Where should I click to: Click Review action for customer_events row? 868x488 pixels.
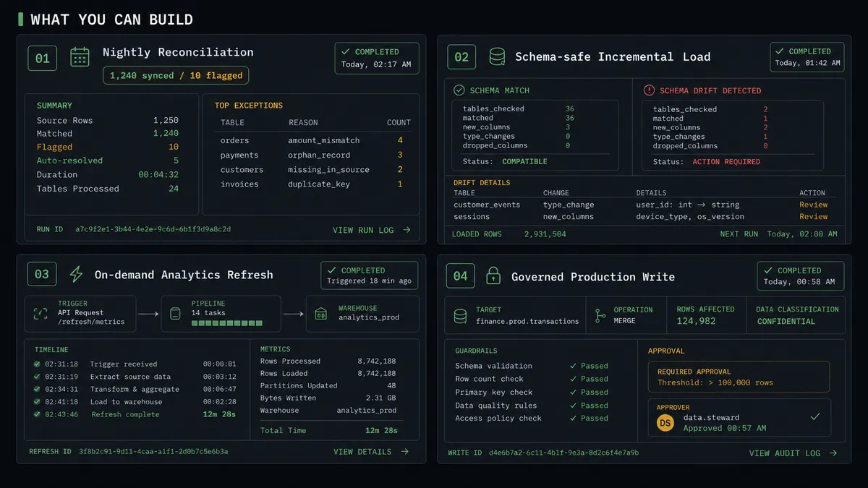tap(814, 205)
